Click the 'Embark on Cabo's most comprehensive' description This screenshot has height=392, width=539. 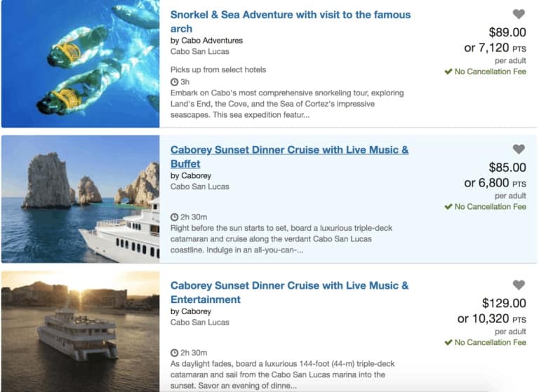click(287, 104)
